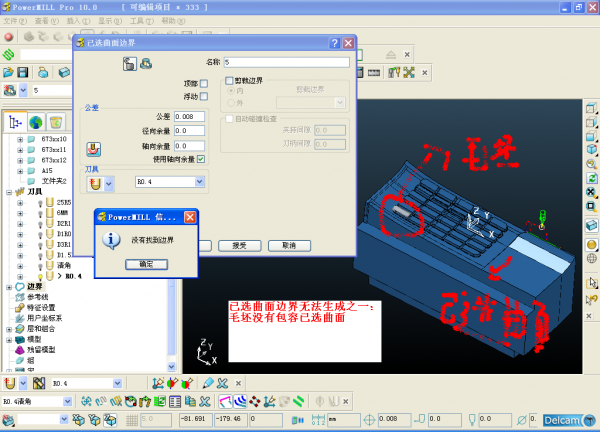The image size is (600, 432).
Task: Tick the 浮动 checkbox
Action: point(204,96)
